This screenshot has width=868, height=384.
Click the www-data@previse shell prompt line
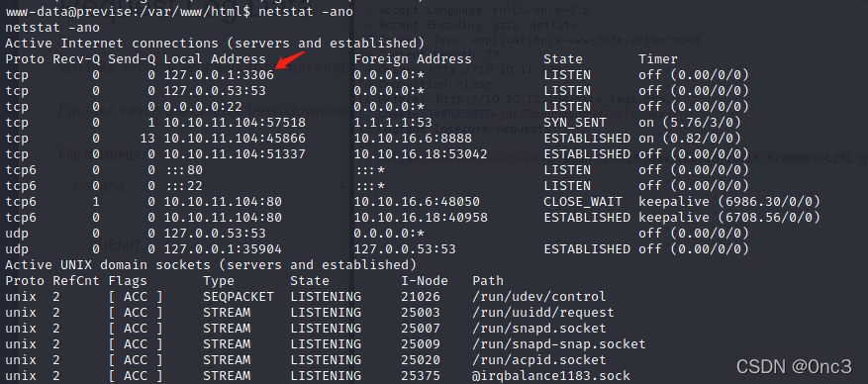click(179, 11)
